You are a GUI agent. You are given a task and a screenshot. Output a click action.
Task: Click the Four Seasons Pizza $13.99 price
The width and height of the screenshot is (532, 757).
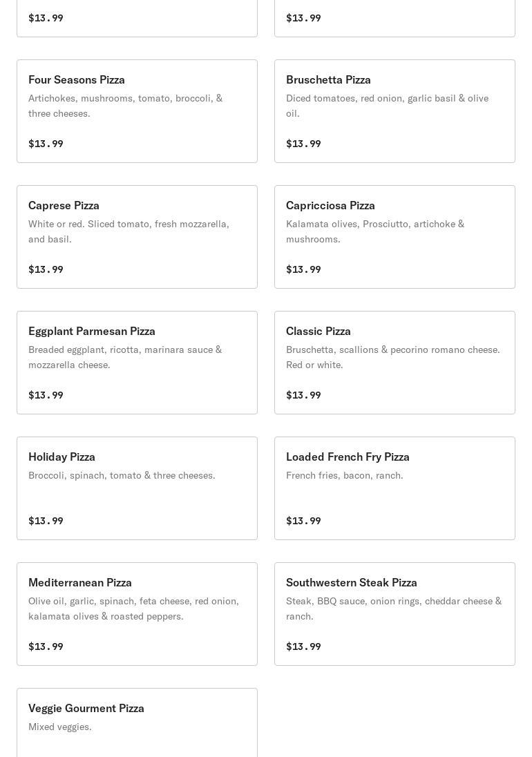coord(46,144)
